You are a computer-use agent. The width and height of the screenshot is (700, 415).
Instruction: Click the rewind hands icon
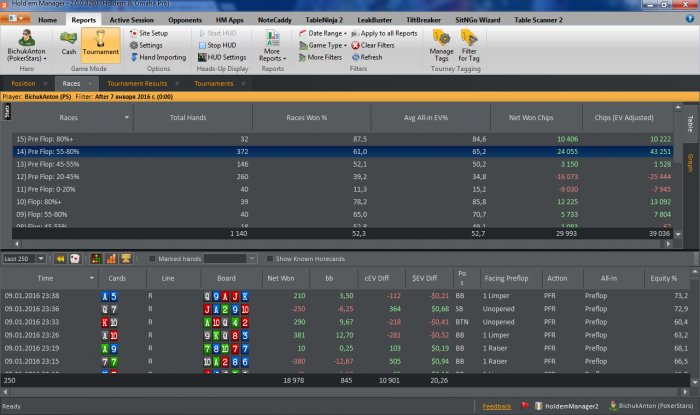coord(60,258)
